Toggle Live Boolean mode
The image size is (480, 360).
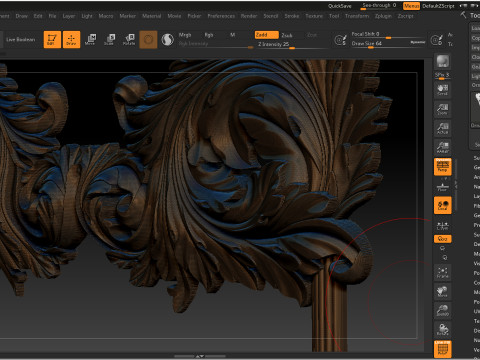(20, 40)
